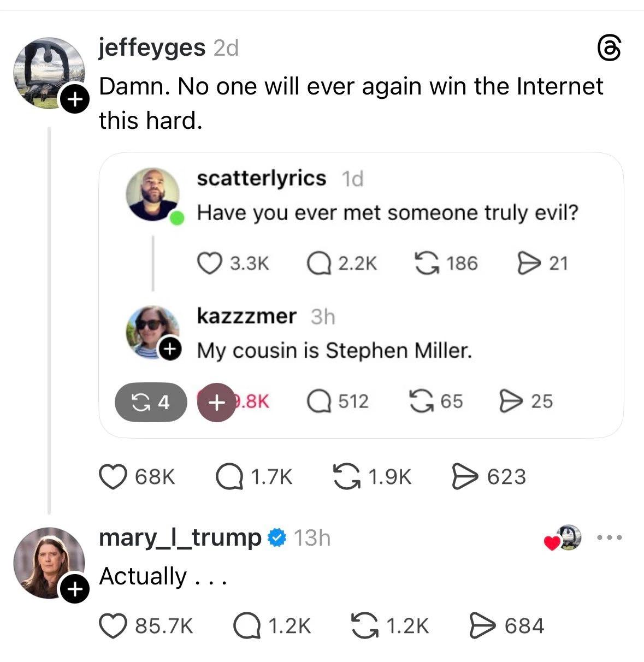Open the quoted kazzzmer reply text
Screen dimensions: 644x662
(x=334, y=350)
